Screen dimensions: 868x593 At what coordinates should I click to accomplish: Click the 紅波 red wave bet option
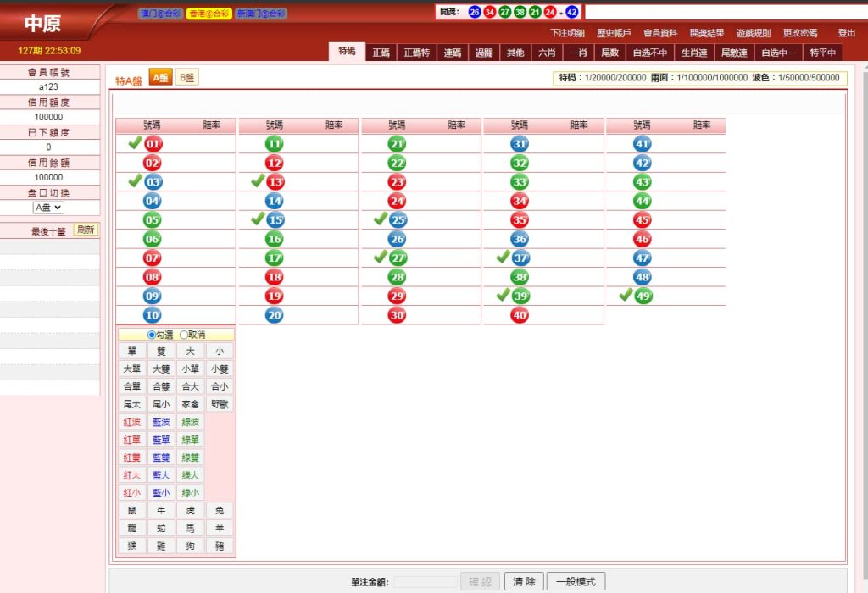click(x=131, y=422)
